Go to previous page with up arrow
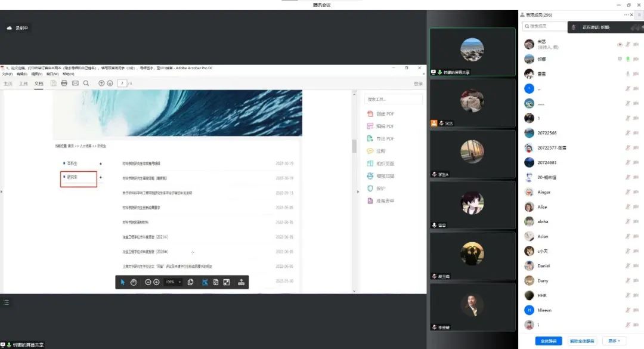644x349 pixels. 101,84
